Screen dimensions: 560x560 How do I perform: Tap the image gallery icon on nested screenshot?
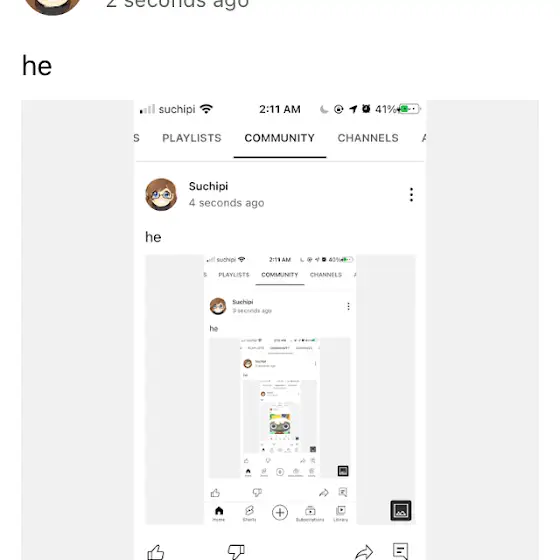(x=401, y=510)
